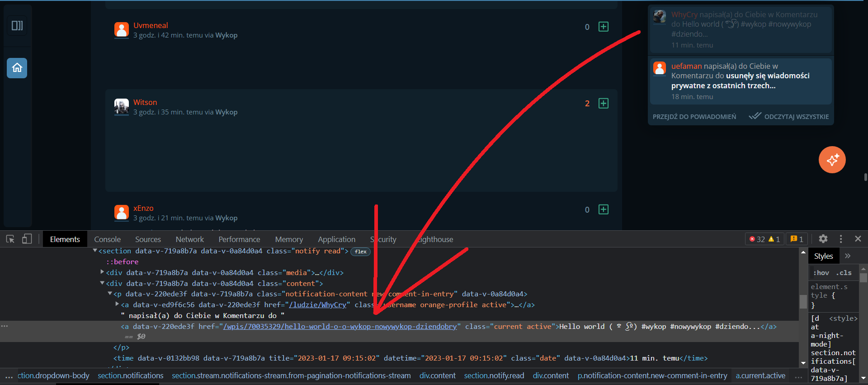This screenshot has width=868, height=385.
Task: Open the Network tab
Action: click(x=189, y=239)
